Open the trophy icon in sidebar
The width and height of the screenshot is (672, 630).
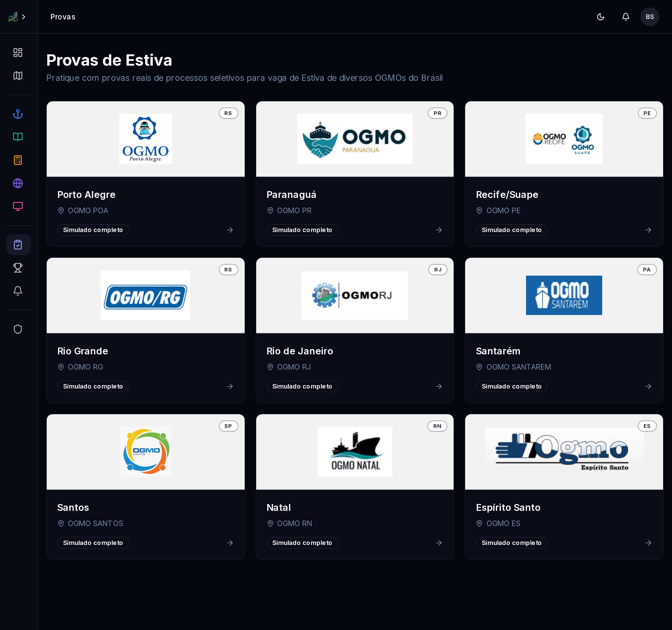[x=18, y=268]
